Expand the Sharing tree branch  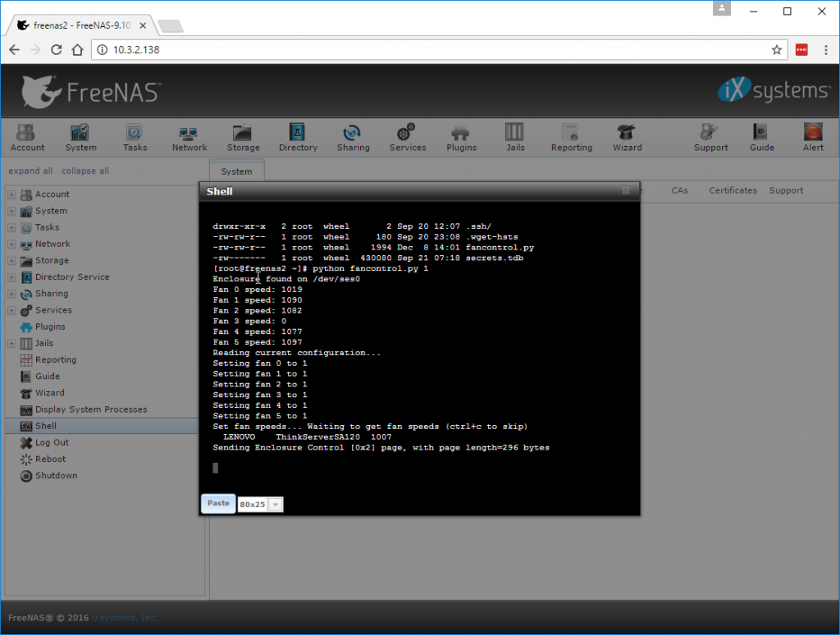point(11,293)
